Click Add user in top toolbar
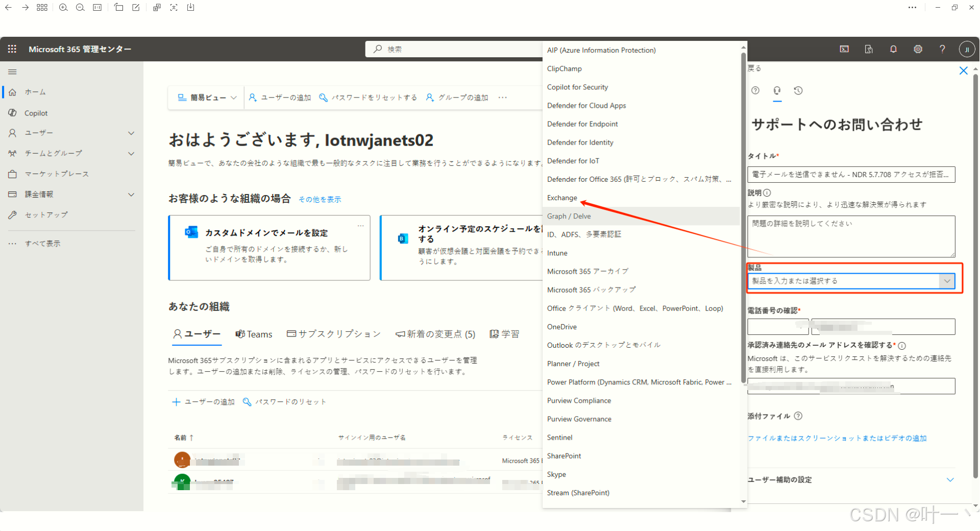 280,98
